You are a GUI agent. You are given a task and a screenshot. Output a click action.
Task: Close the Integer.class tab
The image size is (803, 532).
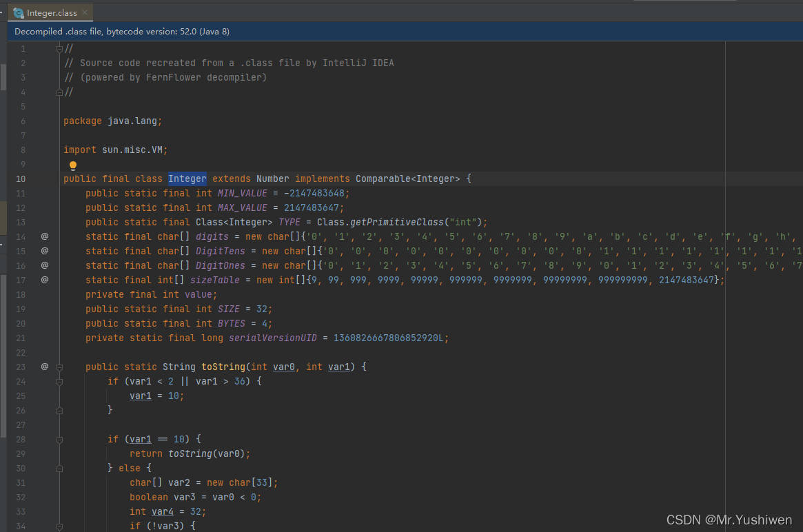click(x=85, y=13)
